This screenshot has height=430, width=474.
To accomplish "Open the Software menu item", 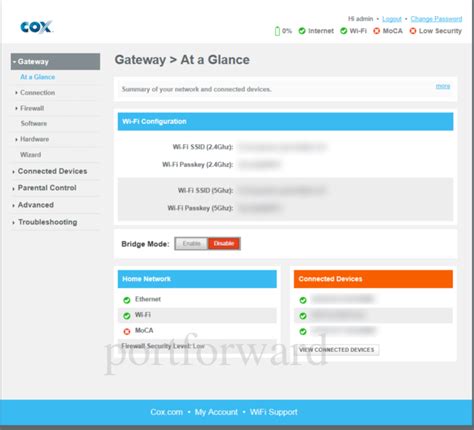I will coord(34,123).
